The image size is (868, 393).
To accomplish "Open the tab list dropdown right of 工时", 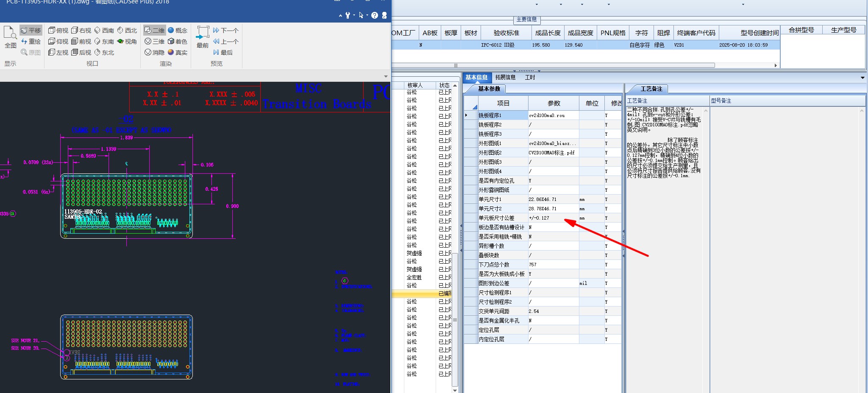I will (x=862, y=78).
